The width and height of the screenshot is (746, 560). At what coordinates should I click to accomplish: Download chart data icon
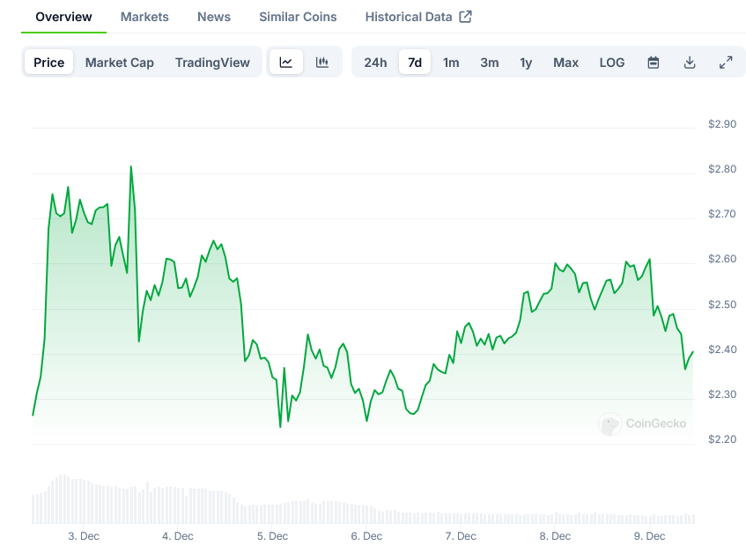[690, 63]
